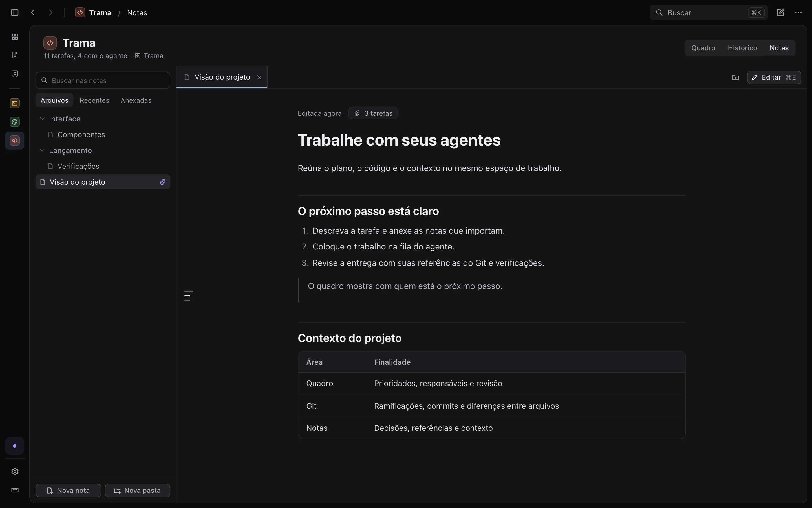Open the document icon in left rail

coord(15,55)
